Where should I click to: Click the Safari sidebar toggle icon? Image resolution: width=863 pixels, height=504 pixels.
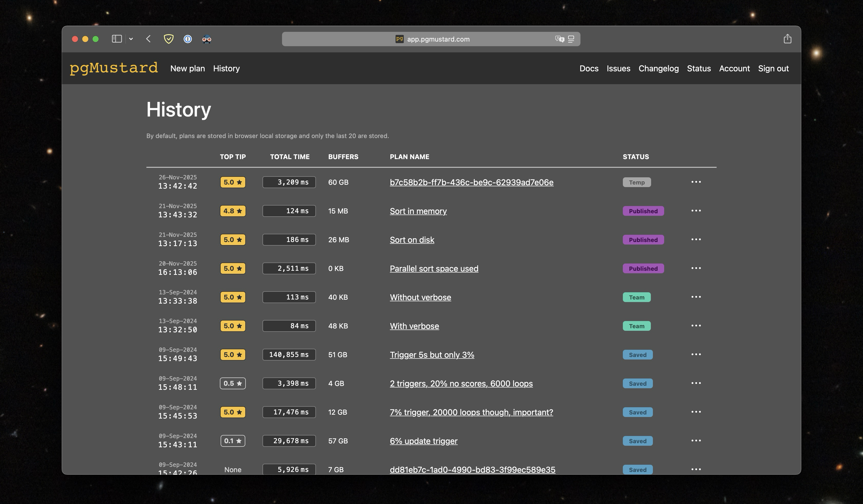pos(117,39)
